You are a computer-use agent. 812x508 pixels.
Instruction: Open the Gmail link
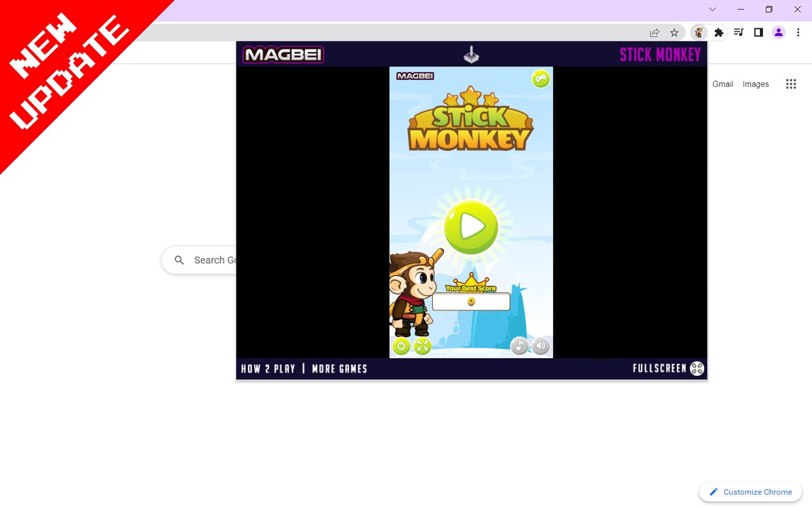coord(723,84)
